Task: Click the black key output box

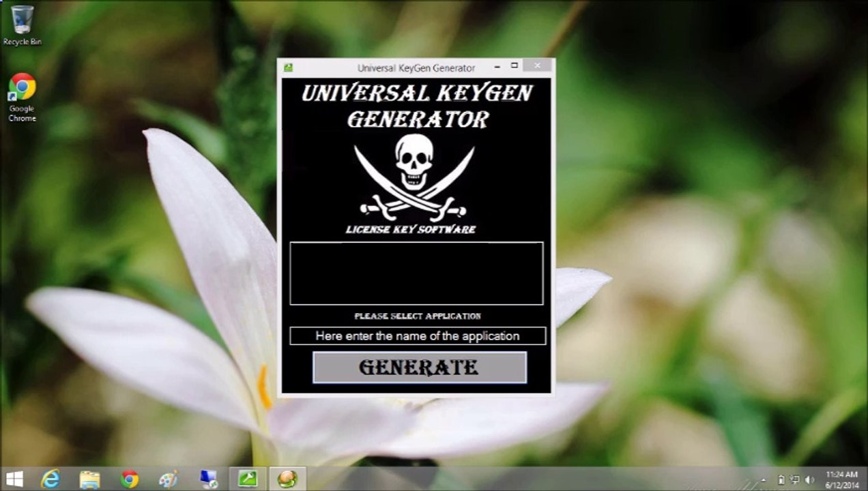Action: pyautogui.click(x=416, y=273)
